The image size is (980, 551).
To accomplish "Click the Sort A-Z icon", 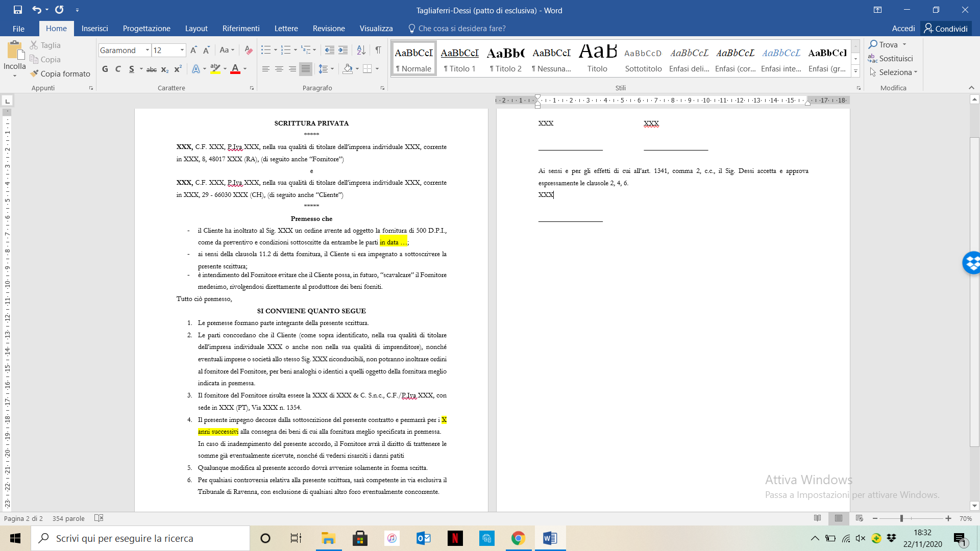I will pos(361,50).
